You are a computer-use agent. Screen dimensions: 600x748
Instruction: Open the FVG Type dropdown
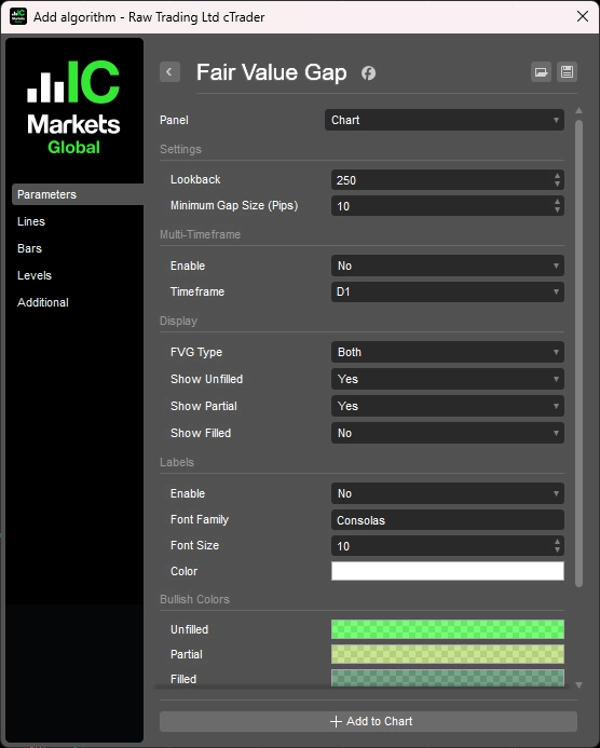tap(447, 352)
